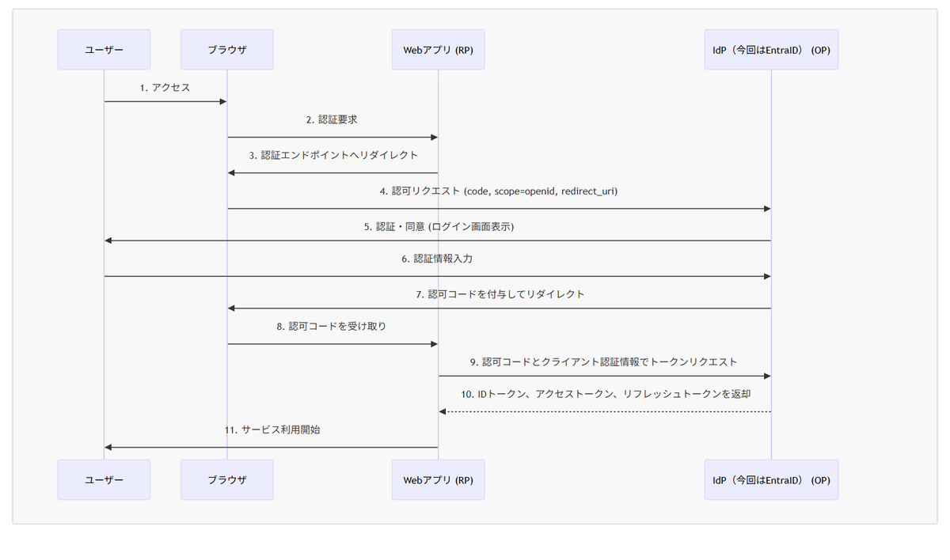Click the 8. 認可コードを受け取り label
The width and height of the screenshot is (950, 560).
tap(332, 325)
